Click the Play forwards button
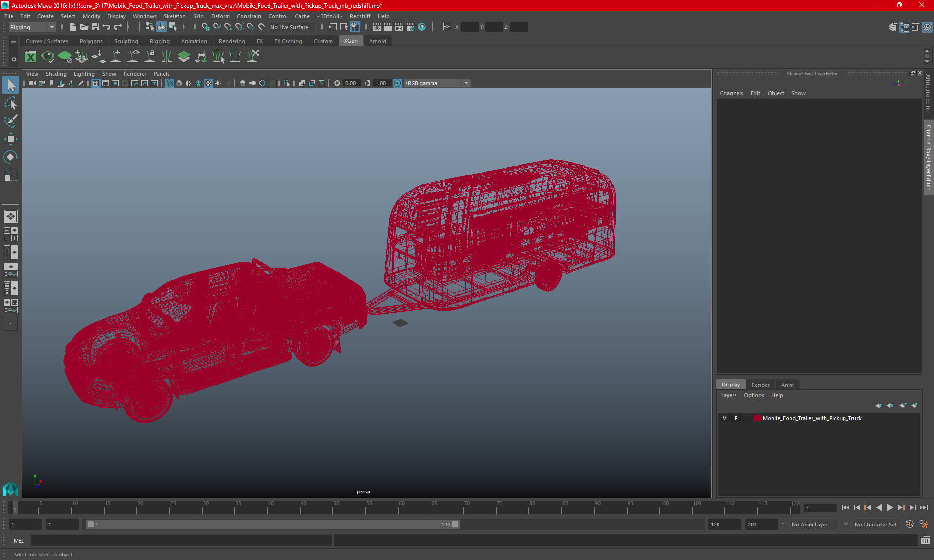Viewport: 934px width, 560px height. click(890, 507)
